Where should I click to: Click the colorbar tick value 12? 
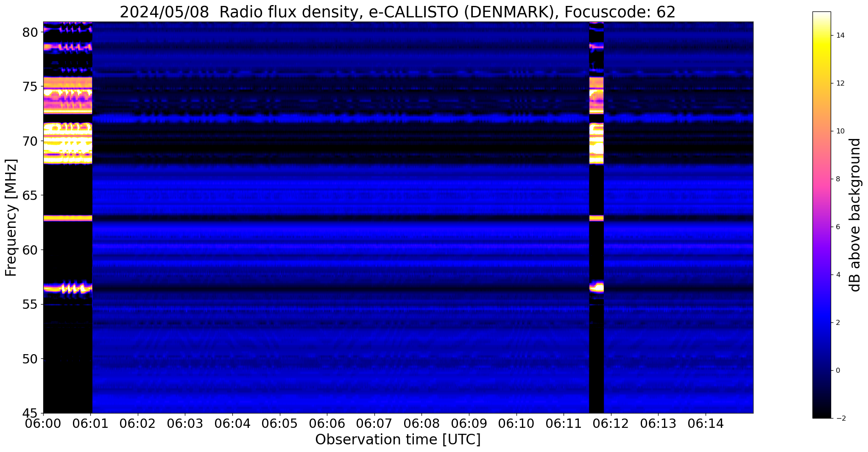point(839,83)
